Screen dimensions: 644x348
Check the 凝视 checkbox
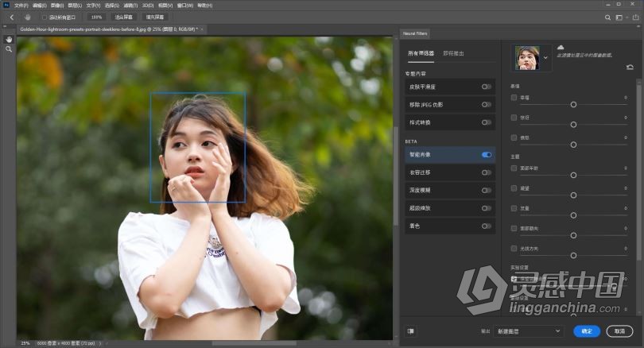[x=514, y=188]
